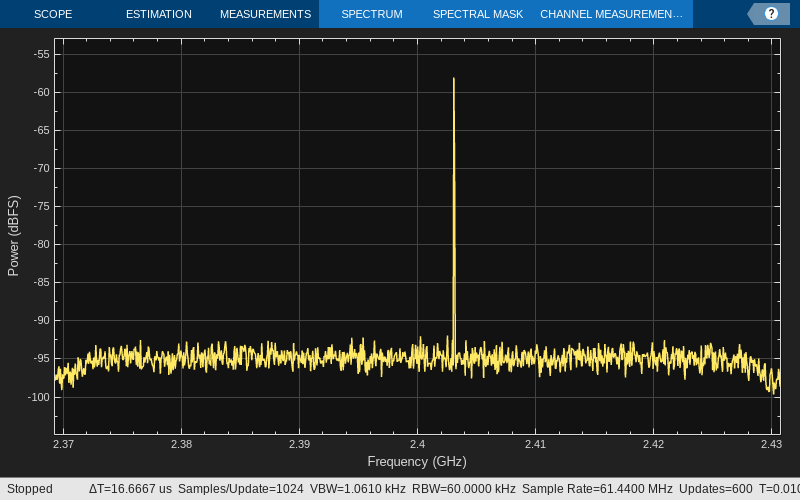Image resolution: width=800 pixels, height=500 pixels.
Task: Click the spectrum peak near 2.403 GHz
Action: (454, 80)
